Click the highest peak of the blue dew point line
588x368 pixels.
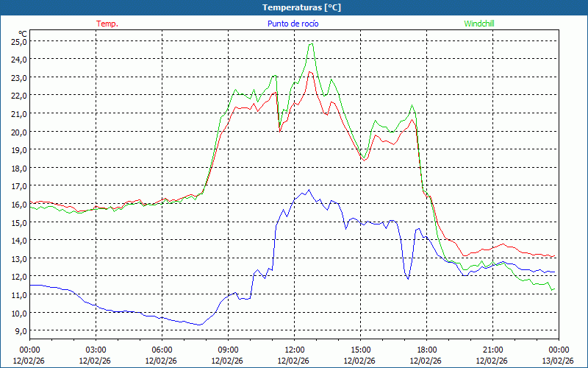[309, 190]
